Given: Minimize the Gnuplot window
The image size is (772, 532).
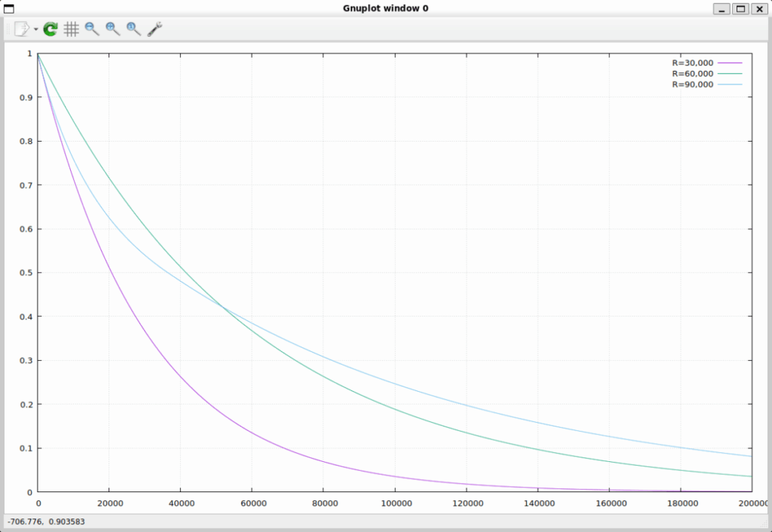Looking at the screenshot, I should [x=722, y=8].
